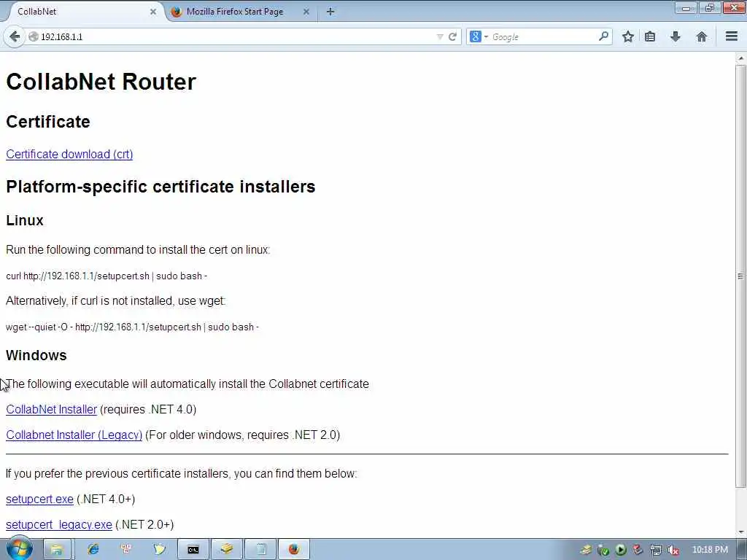The height and width of the screenshot is (560, 747).
Task: Open the network tray icon
Action: point(656,550)
